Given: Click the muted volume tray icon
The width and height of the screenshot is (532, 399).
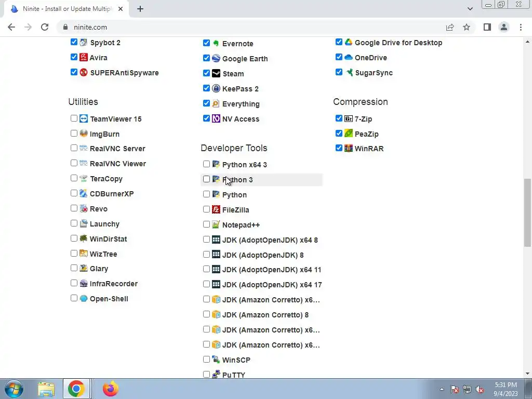Looking at the screenshot, I should [480, 390].
